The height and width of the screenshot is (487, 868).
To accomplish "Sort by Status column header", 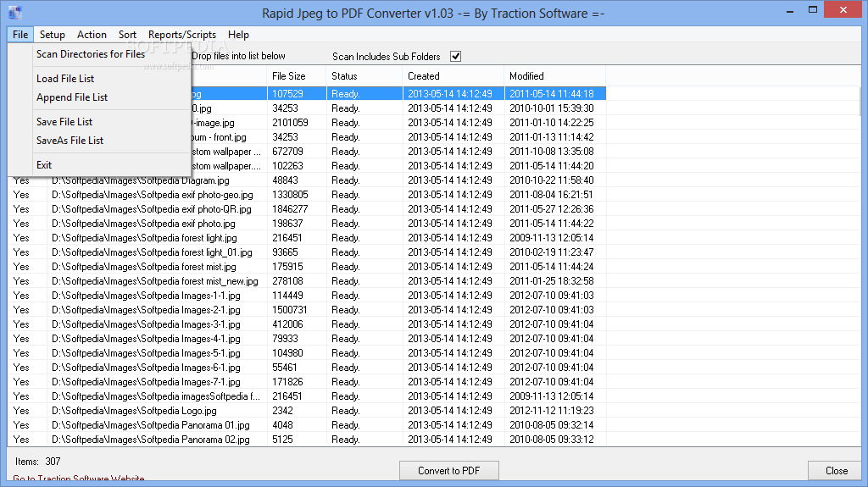I will tap(364, 76).
